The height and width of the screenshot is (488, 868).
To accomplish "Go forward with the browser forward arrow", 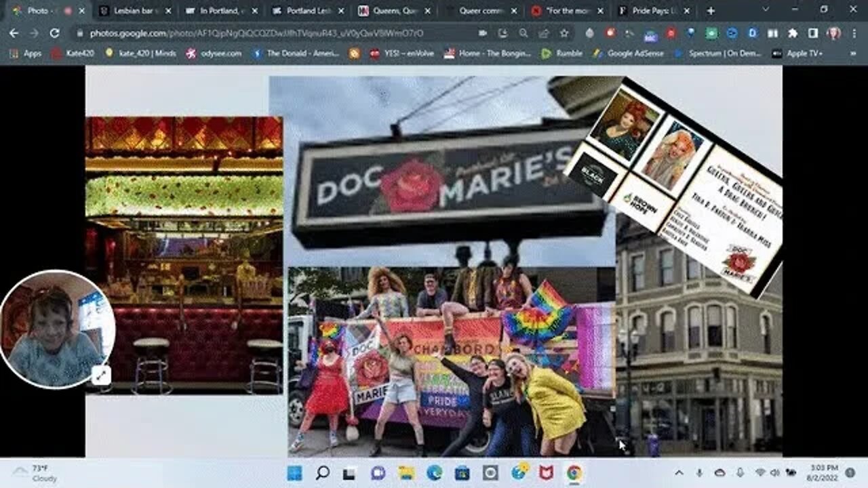I will (x=34, y=33).
